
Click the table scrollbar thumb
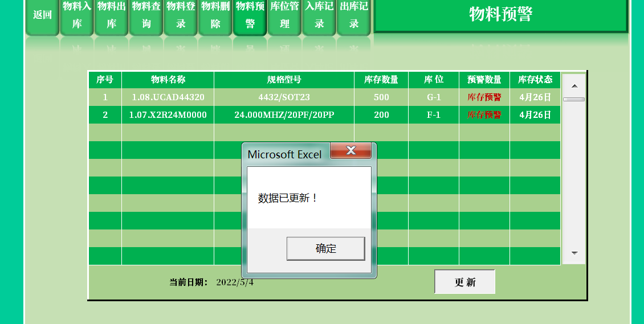[574, 99]
